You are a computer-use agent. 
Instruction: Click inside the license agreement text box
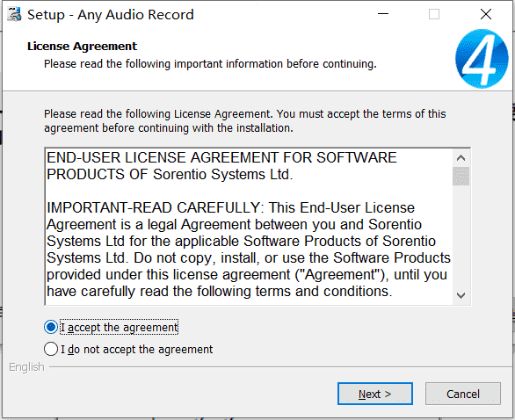pos(249,227)
